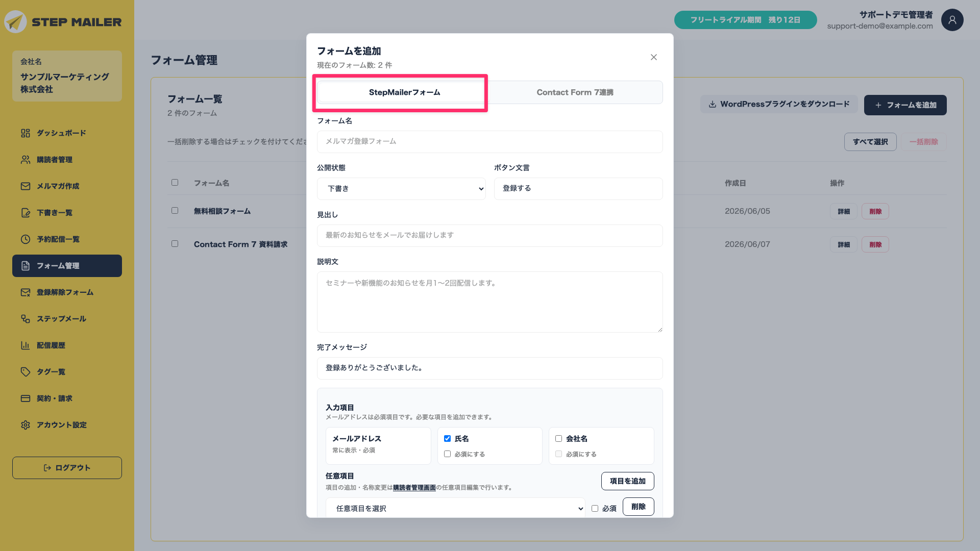
Task: Click the account settings gear icon
Action: pos(26,425)
